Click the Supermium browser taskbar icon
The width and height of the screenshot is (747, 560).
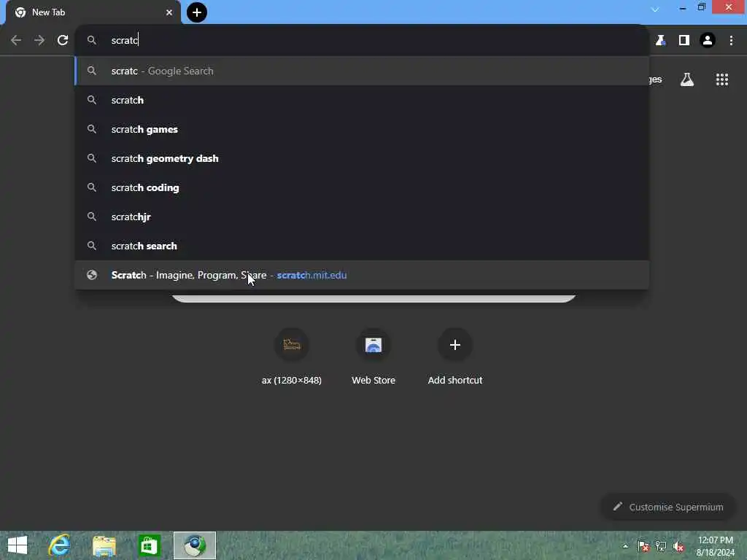point(194,545)
